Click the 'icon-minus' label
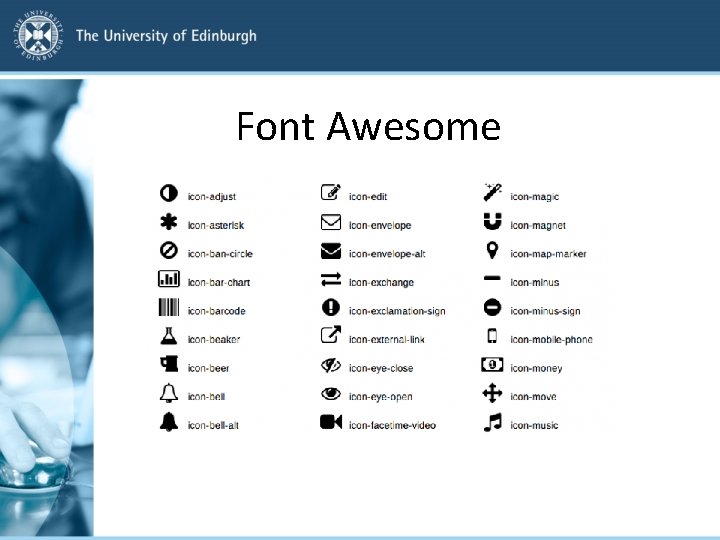The width and height of the screenshot is (720, 540). (x=534, y=282)
